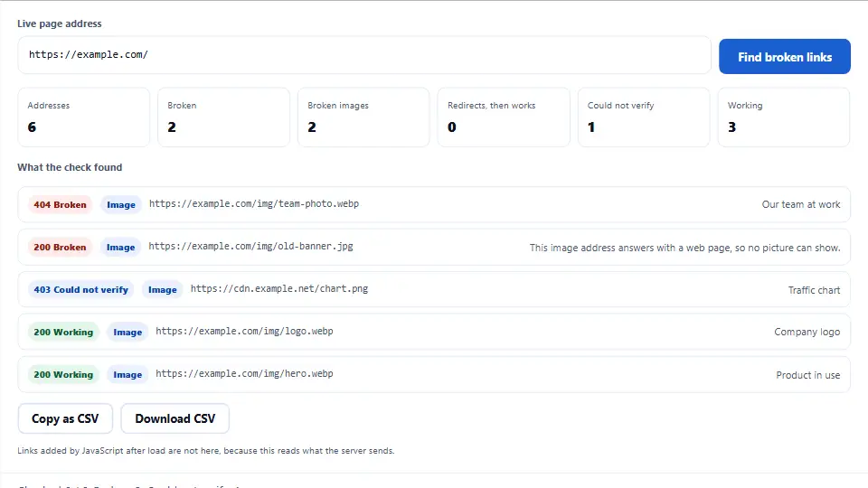Click the Image tag in hero.webp row
This screenshot has height=488, width=868.
[127, 375]
